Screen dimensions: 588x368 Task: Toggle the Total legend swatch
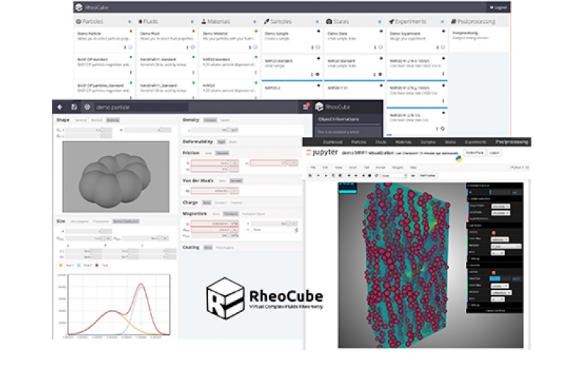click(97, 265)
